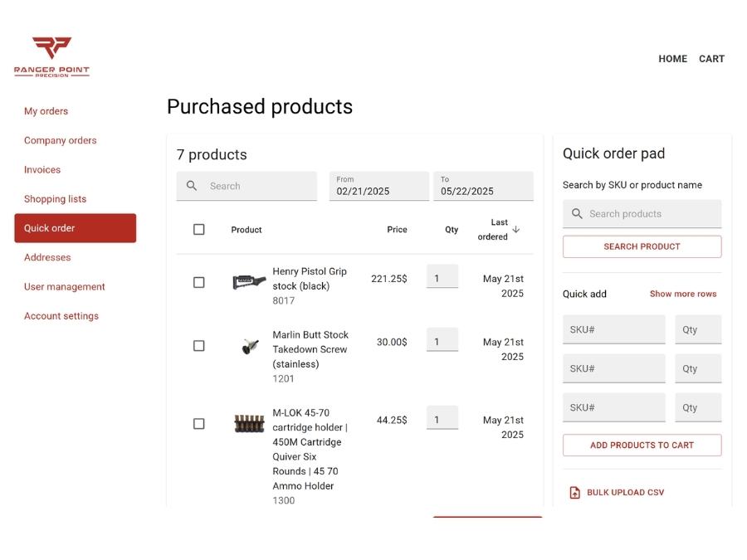Click the second SKU# input field
This screenshot has height=560, width=747.
614,368
